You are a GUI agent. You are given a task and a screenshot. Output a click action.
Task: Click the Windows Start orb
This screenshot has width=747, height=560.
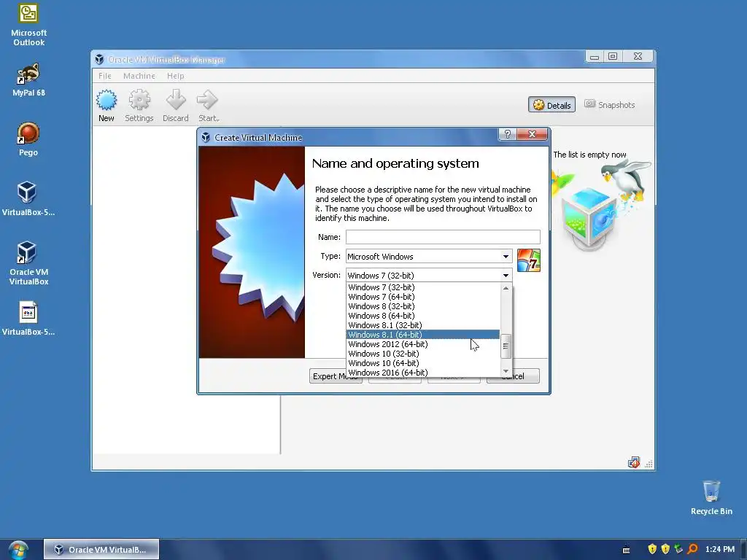pyautogui.click(x=18, y=550)
